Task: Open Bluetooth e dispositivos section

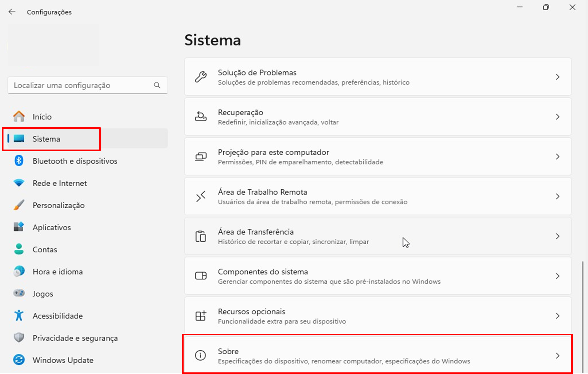Action: tap(88, 161)
